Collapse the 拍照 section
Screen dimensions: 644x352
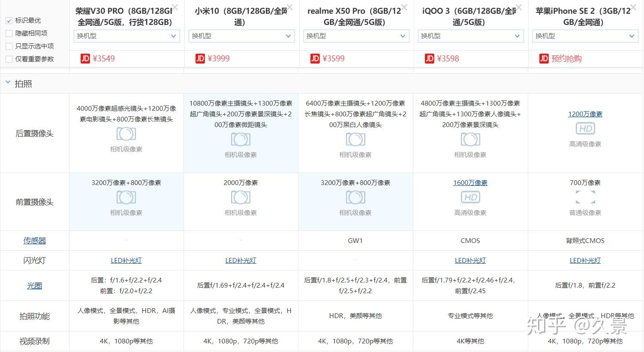pos(8,82)
